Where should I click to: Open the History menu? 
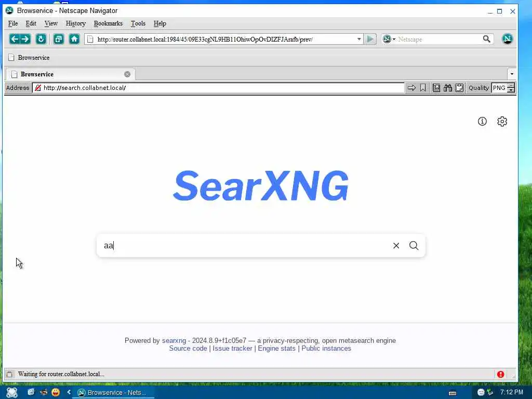tap(76, 23)
